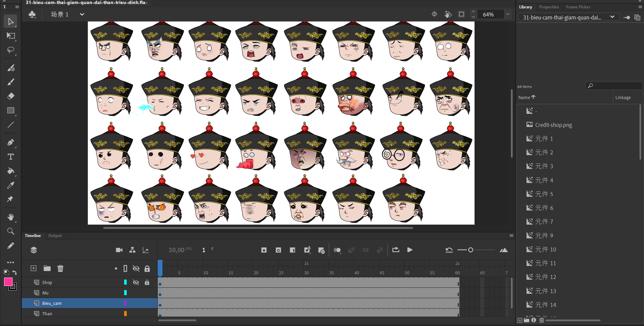The height and width of the screenshot is (326, 644).
Task: Choose the Rectangle tool
Action: tap(11, 110)
